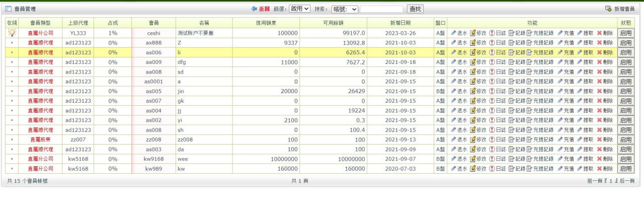This screenshot has width=644, height=209.
Task: Open the 日誌 log icon for aa009
Action: pyautogui.click(x=492, y=62)
